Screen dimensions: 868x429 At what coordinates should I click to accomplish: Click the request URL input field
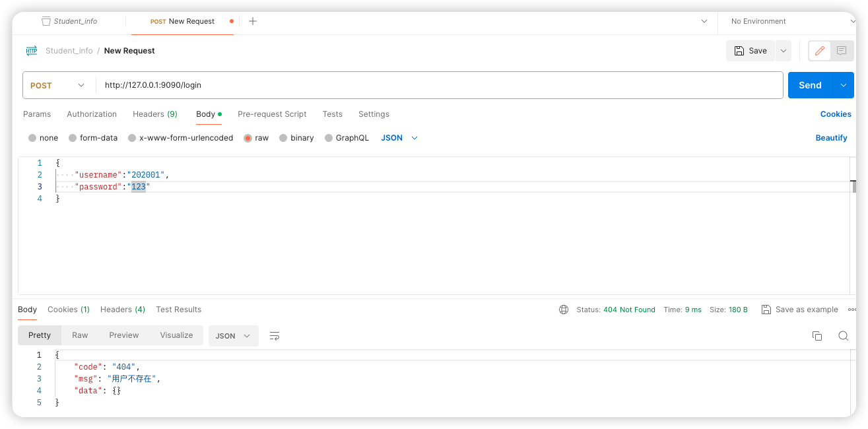pyautogui.click(x=436, y=85)
